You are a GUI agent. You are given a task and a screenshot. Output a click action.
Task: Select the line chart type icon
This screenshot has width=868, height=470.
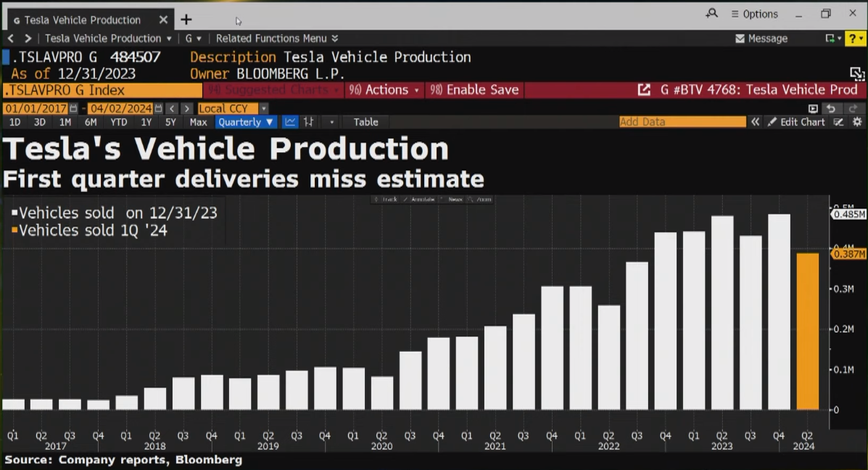289,122
